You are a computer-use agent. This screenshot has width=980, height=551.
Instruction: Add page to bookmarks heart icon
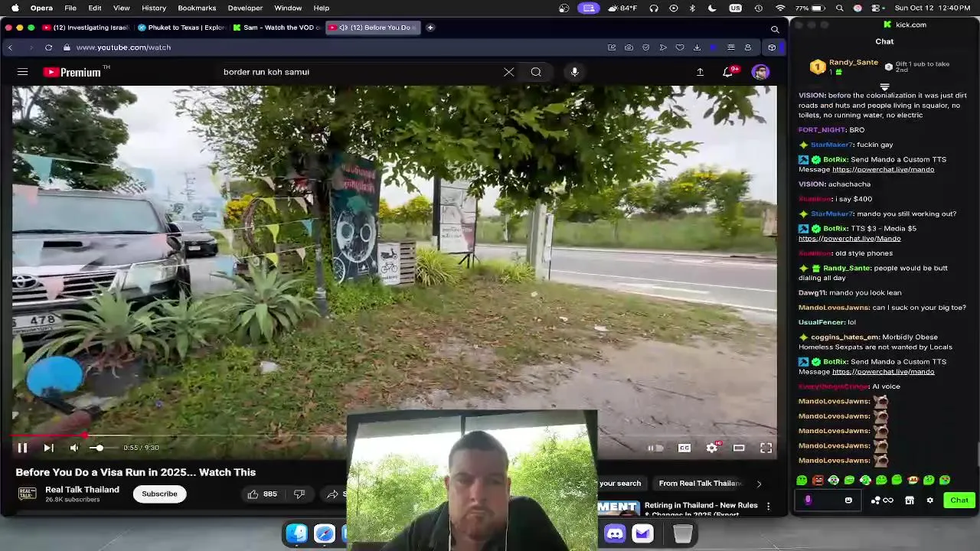680,47
